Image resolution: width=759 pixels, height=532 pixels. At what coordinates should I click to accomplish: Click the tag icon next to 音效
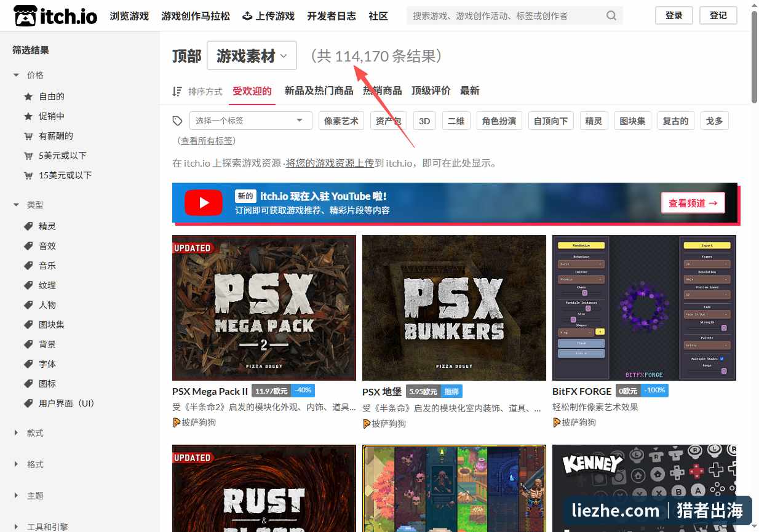(28, 246)
